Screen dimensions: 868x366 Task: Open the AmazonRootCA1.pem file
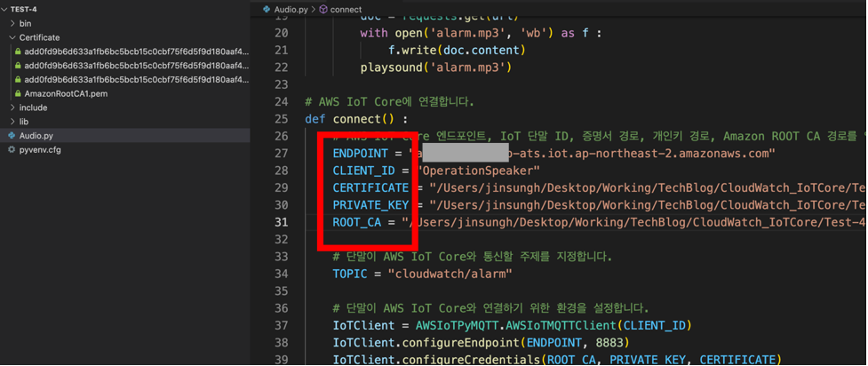tap(66, 93)
